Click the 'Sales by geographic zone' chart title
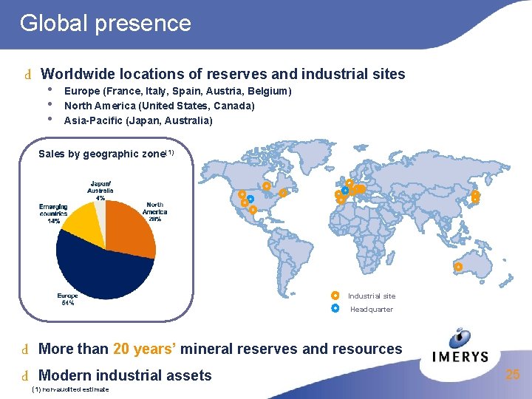This screenshot has width=532, height=399. (106, 154)
